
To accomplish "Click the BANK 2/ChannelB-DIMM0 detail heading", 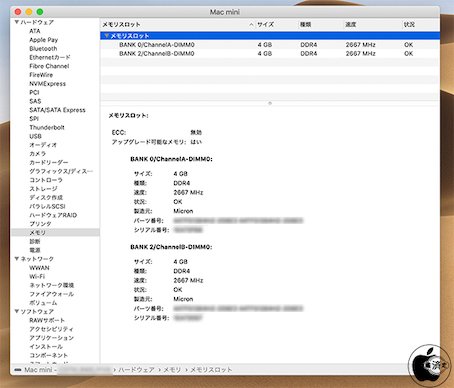I will [x=171, y=247].
